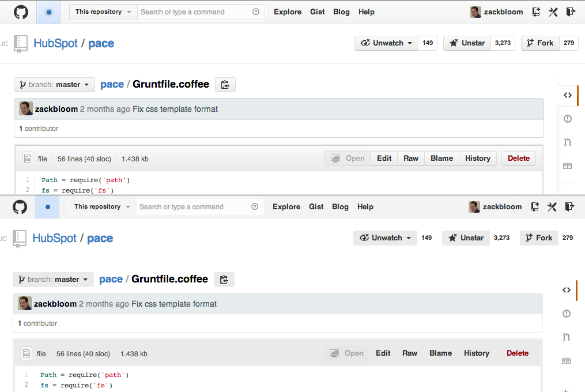The height and width of the screenshot is (392, 585).
Task: Copy file path clipboard icon, lower screenshot
Action: pos(224,280)
